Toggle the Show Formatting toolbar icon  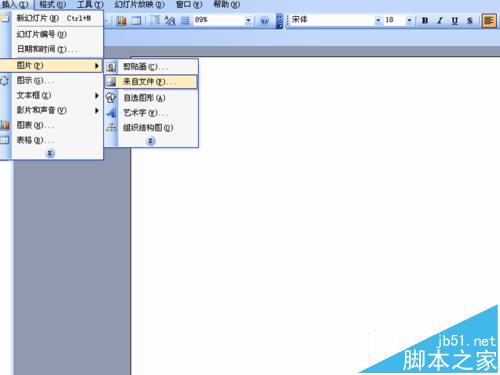point(170,21)
